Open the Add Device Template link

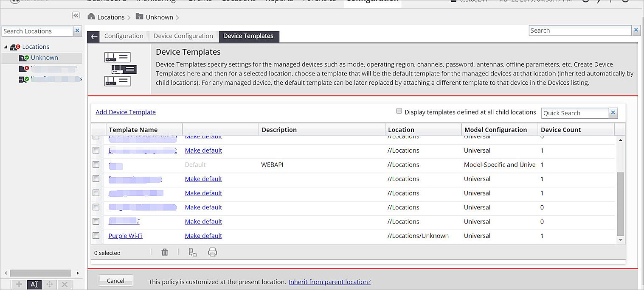pyautogui.click(x=126, y=112)
